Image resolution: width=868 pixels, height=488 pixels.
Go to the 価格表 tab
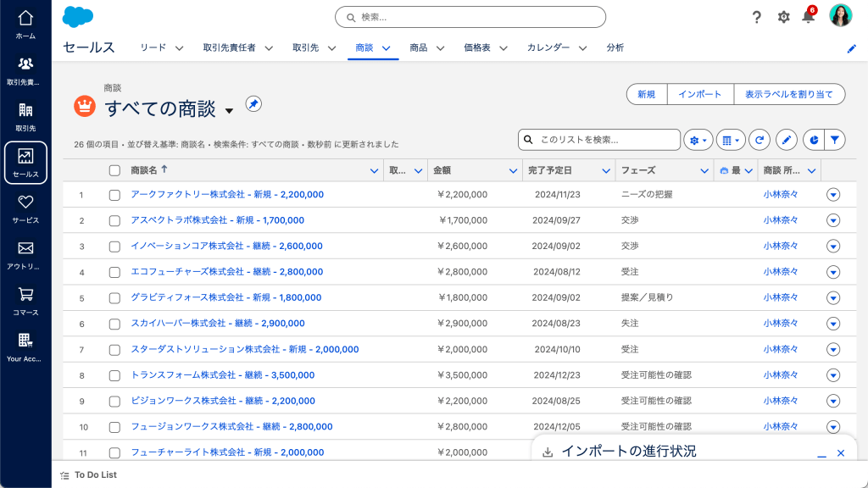click(x=477, y=47)
